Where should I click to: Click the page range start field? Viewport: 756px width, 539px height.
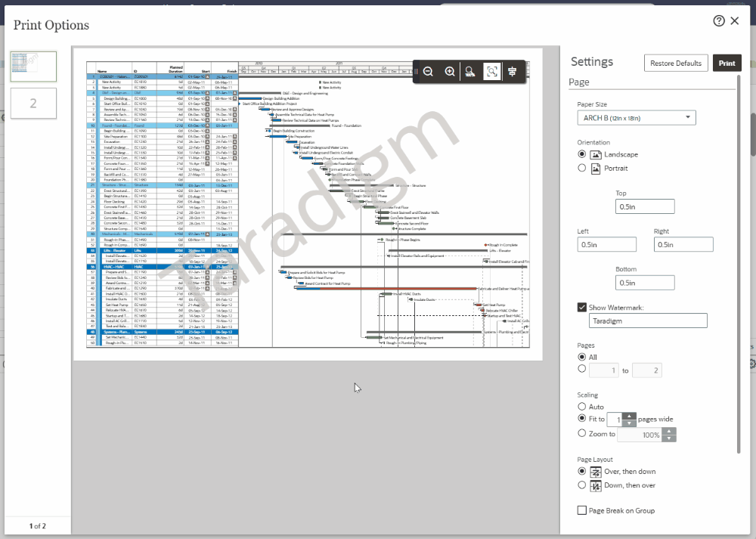point(603,370)
